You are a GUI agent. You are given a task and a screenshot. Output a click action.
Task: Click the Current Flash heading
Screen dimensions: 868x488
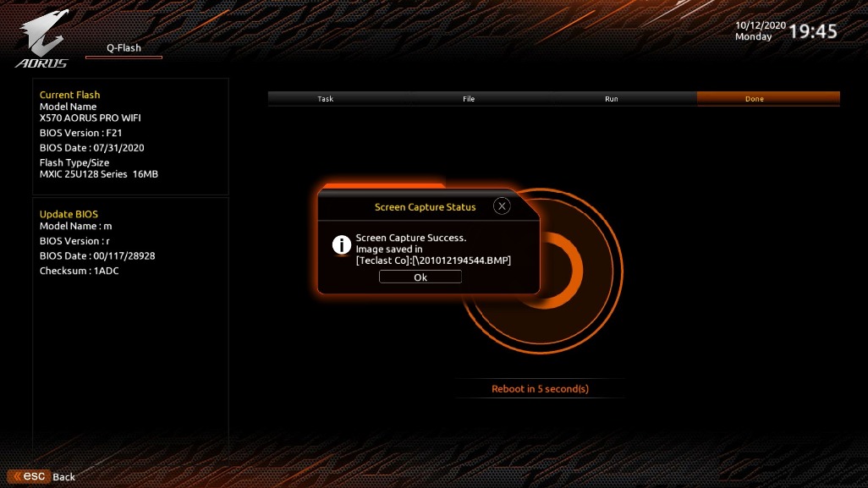69,95
